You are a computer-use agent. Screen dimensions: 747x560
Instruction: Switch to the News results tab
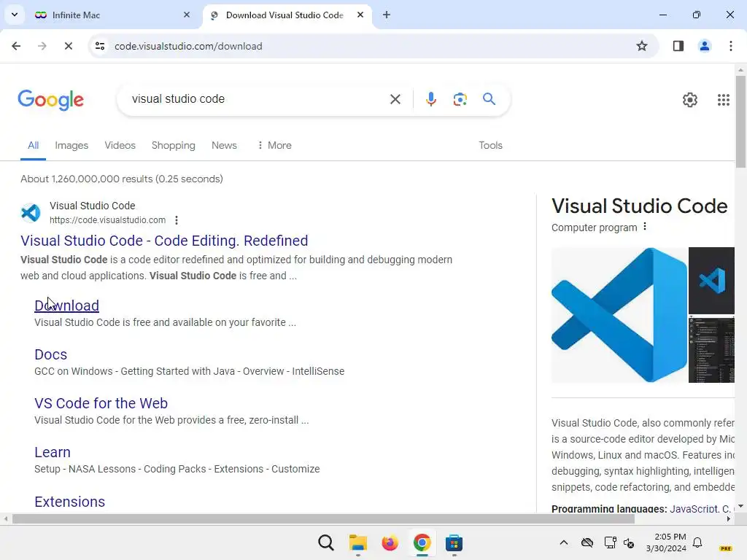(224, 145)
